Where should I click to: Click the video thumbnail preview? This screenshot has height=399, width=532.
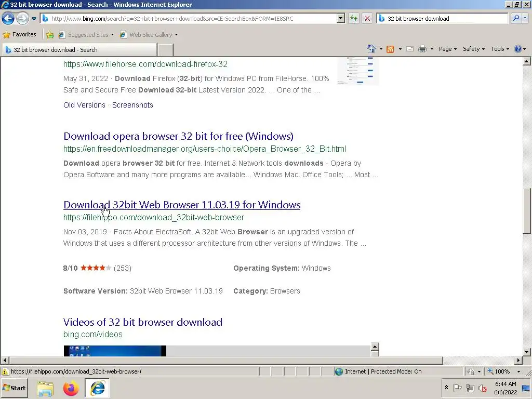pyautogui.click(x=115, y=351)
